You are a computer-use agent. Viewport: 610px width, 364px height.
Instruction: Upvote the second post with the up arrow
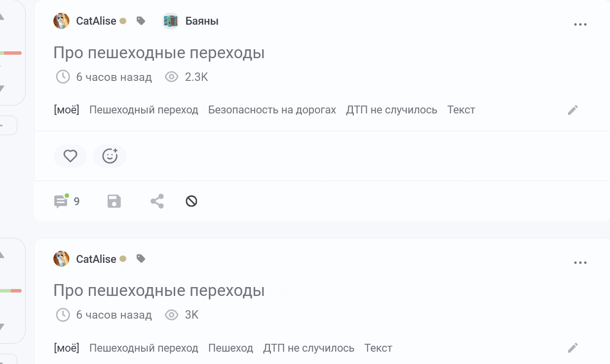coord(1,255)
